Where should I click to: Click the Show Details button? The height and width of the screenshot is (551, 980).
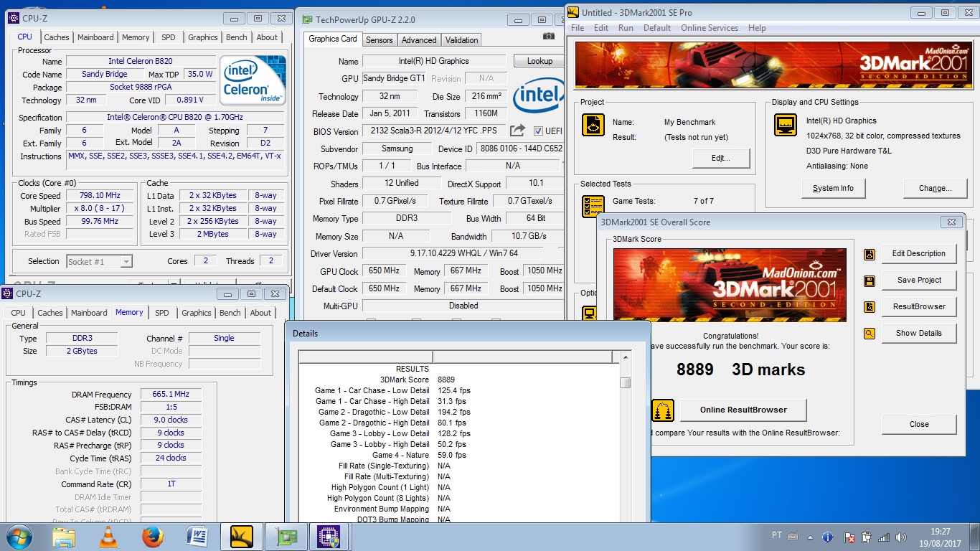919,334
